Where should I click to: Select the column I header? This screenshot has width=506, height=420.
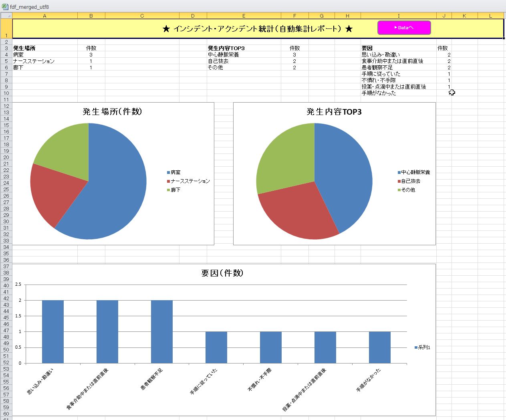(398, 16)
